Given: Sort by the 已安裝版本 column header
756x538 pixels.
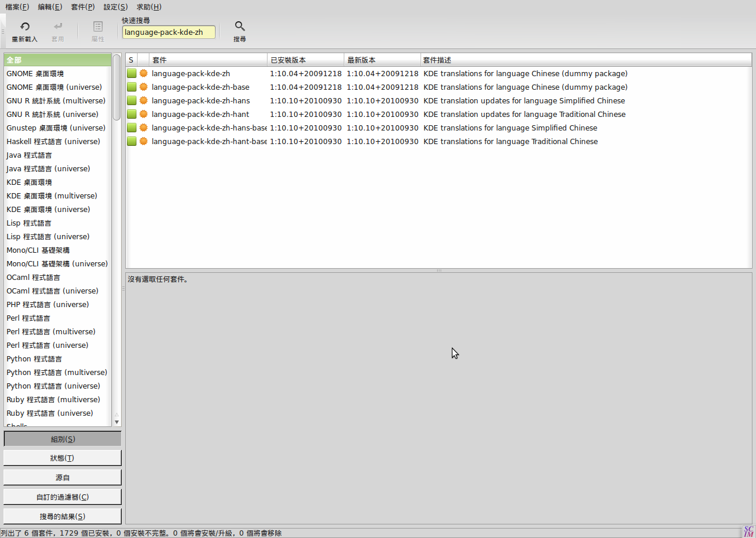Looking at the screenshot, I should (x=305, y=60).
